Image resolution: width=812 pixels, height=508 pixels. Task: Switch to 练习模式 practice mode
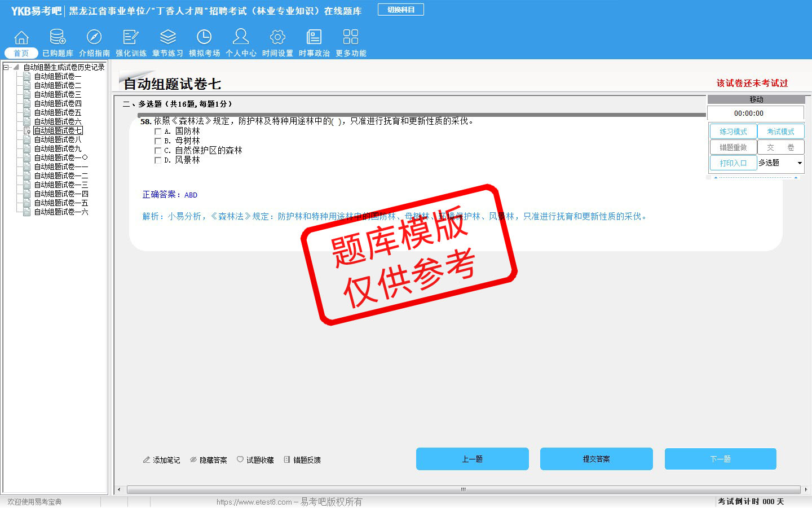coord(733,132)
